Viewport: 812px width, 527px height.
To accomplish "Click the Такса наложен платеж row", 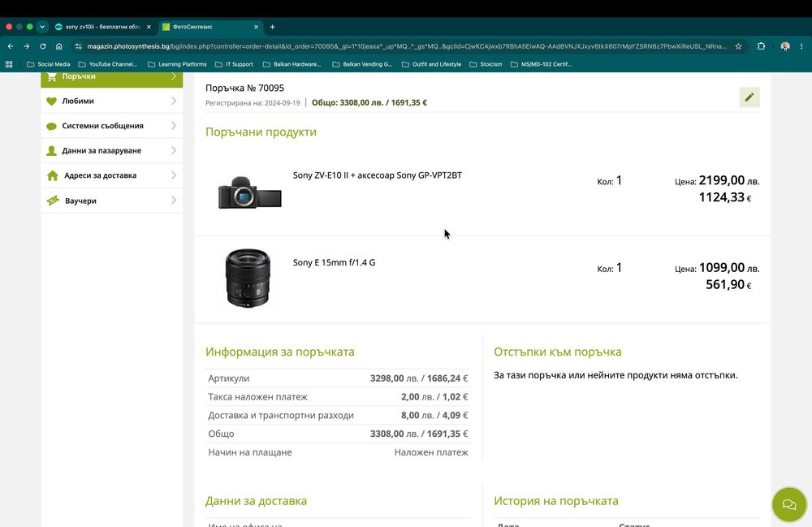I will (x=338, y=397).
